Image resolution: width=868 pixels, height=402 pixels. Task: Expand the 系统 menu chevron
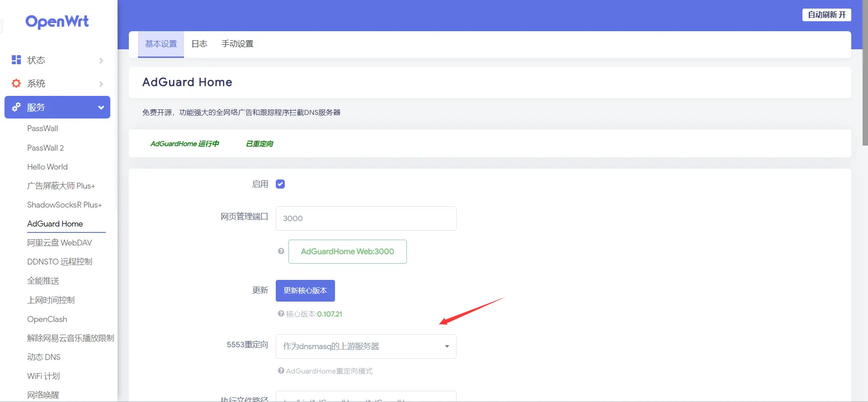tap(101, 84)
